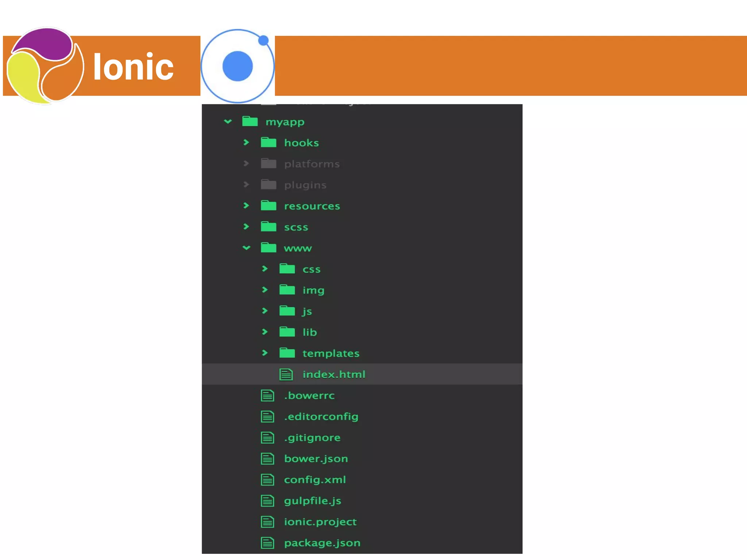Click the bower.json file icon
This screenshot has width=747, height=560.
click(268, 459)
